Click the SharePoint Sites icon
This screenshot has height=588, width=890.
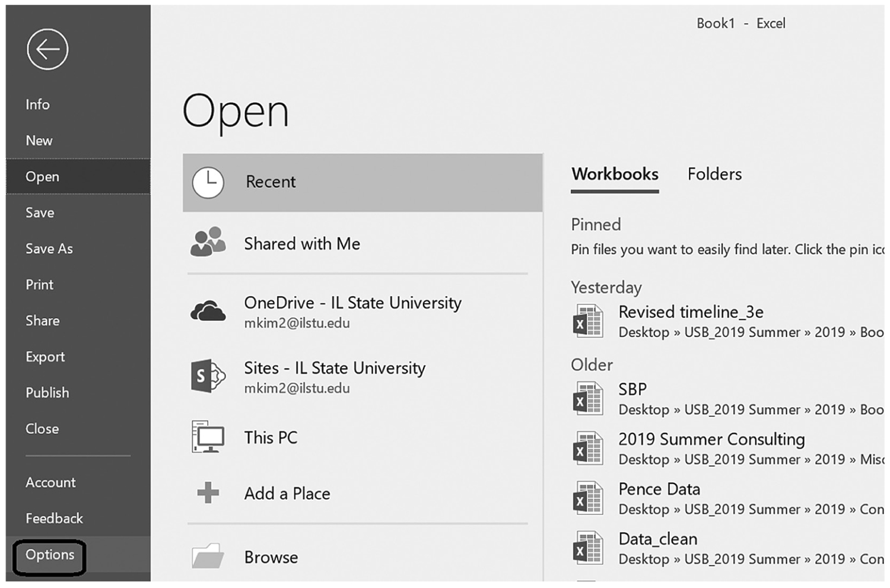[208, 376]
